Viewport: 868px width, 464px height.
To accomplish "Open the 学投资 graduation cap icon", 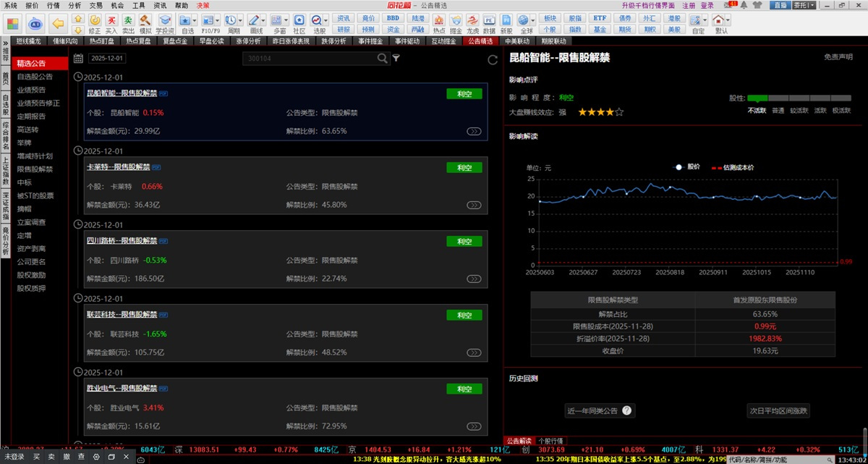I will point(164,20).
